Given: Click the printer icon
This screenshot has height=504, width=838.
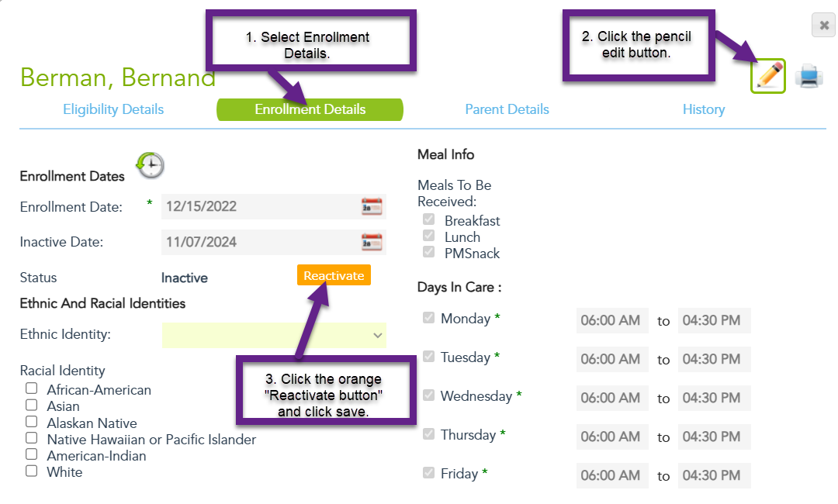Looking at the screenshot, I should [x=809, y=76].
